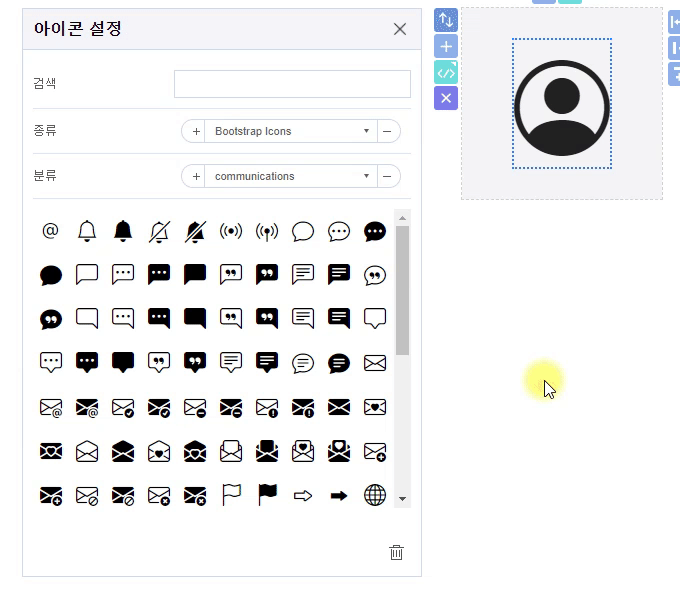The image size is (680, 592).
Task: Click the code brackets button beside canvas
Action: 446,72
